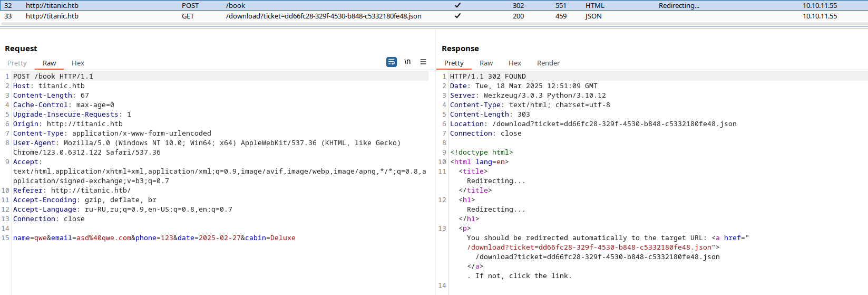Click the Accept-Language header line
The height and width of the screenshot is (295, 868).
(x=123, y=209)
